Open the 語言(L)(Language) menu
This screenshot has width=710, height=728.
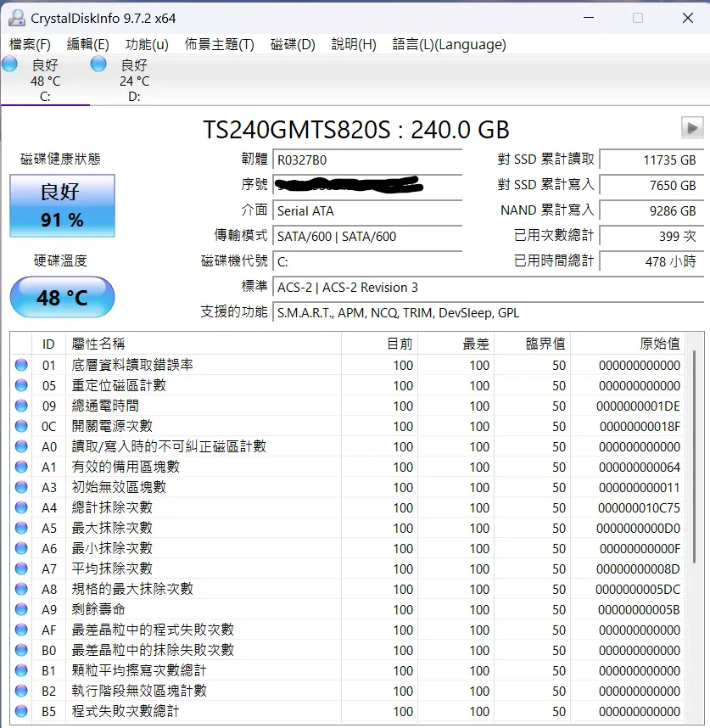[x=449, y=44]
